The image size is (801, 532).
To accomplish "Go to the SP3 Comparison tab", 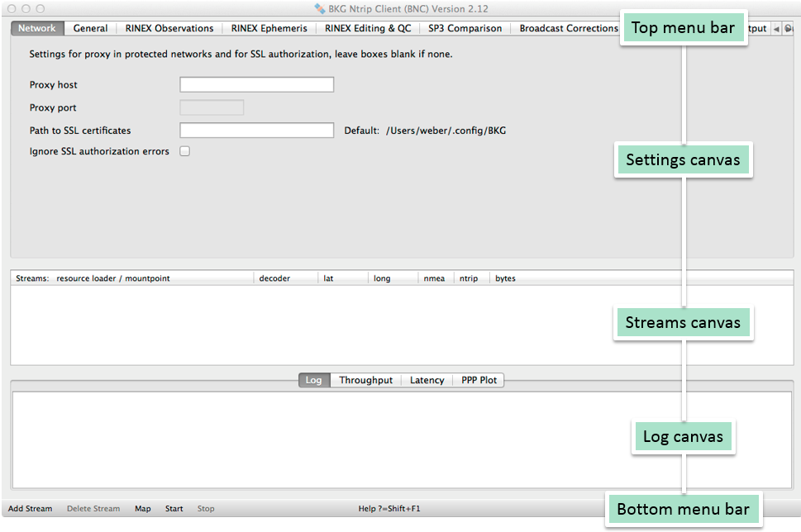I will pyautogui.click(x=465, y=28).
